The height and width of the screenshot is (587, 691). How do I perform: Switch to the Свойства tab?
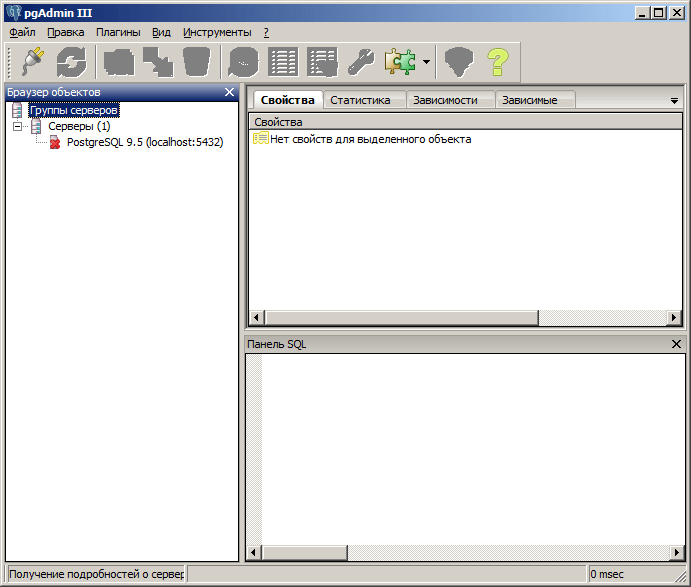point(287,100)
